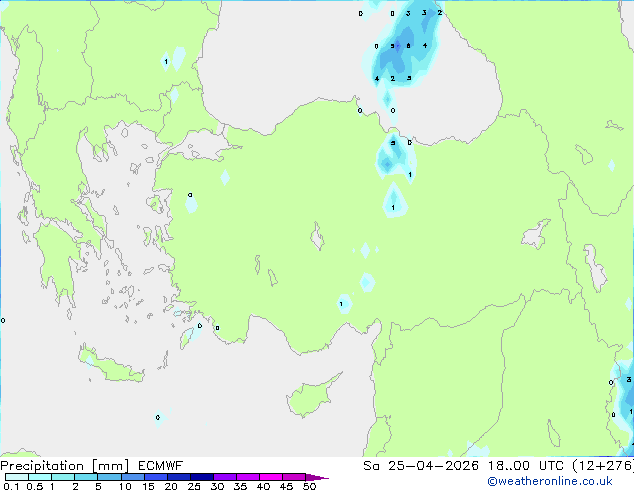Viewport: 634px width, 490px height.
Task: Pick the 10–15 mm legend swatch
Action: 132,477
